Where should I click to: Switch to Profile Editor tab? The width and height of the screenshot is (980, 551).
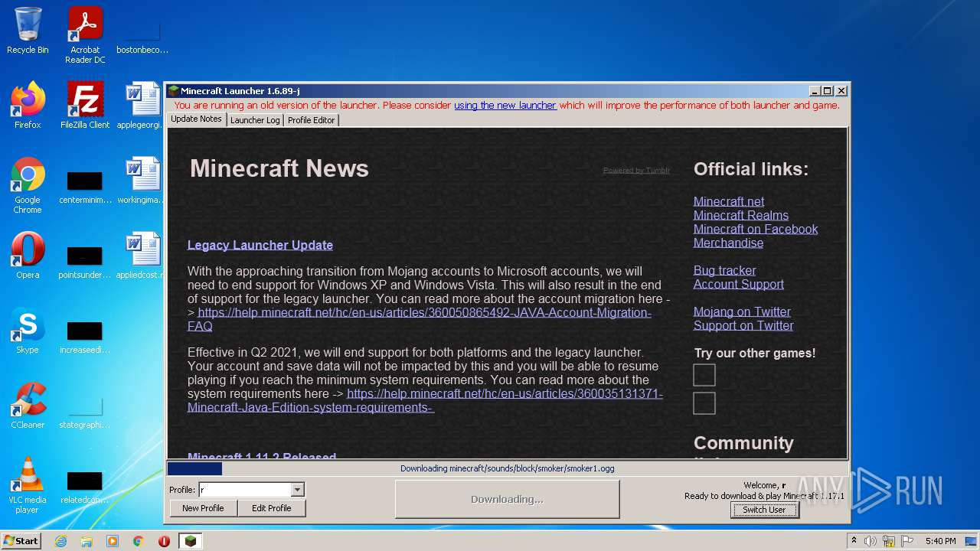311,120
